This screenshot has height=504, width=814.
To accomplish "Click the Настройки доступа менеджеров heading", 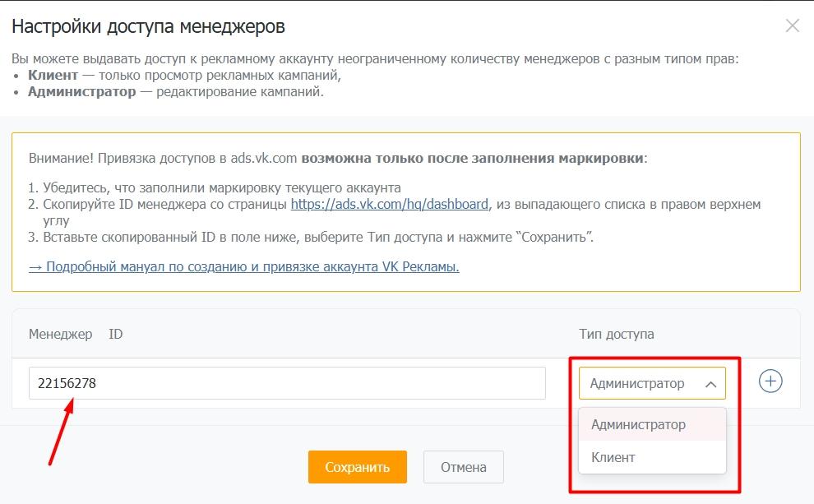I will pos(148,26).
